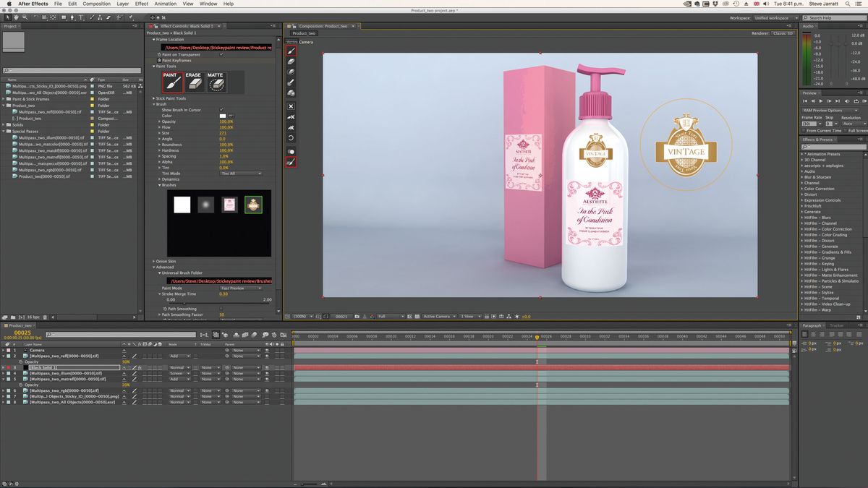Expand the Dynamics section
Viewport: 868px width, 488px height.
(x=160, y=179)
